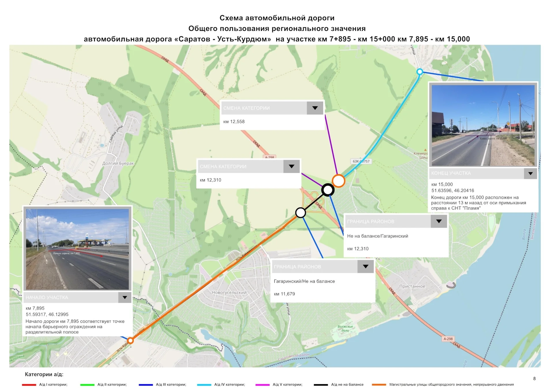Click the Долгий Буерак settlement label

pos(118,163)
